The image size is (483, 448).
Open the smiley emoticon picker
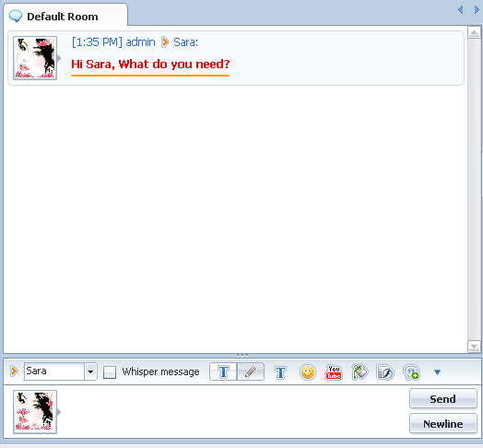pyautogui.click(x=308, y=372)
